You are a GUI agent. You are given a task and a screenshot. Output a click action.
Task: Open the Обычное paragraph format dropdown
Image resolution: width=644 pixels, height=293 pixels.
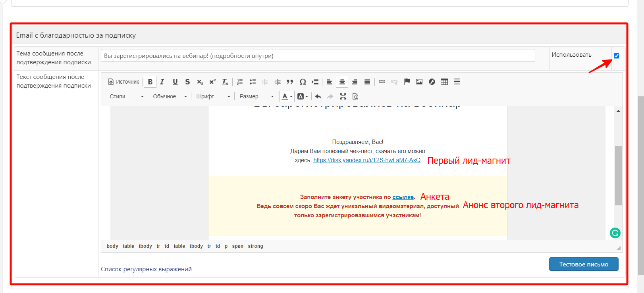(170, 96)
